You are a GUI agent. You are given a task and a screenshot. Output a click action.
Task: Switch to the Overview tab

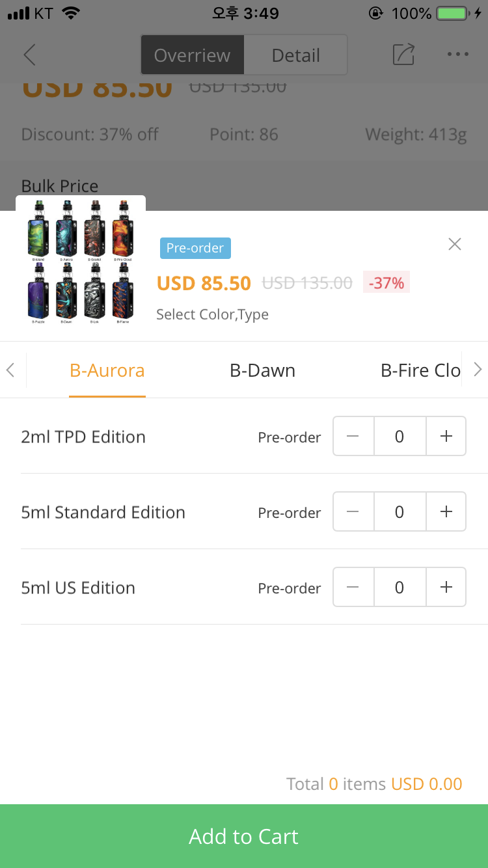tap(192, 55)
